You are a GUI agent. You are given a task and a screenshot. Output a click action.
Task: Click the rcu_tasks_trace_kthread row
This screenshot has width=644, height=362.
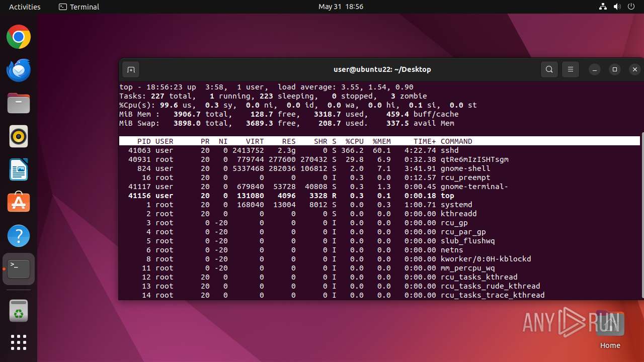379,295
